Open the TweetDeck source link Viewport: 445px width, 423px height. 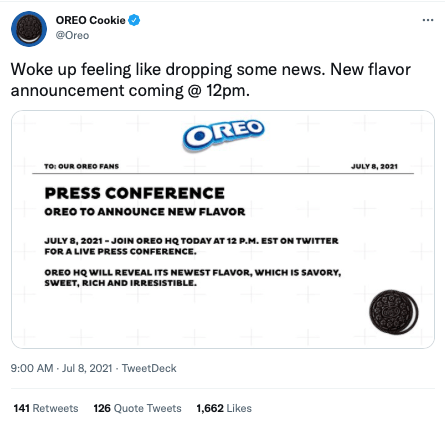click(149, 368)
